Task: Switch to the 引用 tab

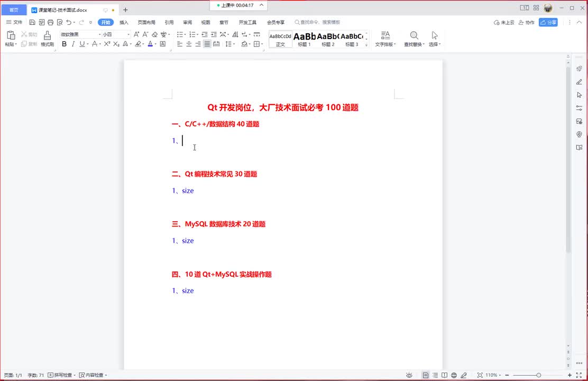Action: click(169, 23)
